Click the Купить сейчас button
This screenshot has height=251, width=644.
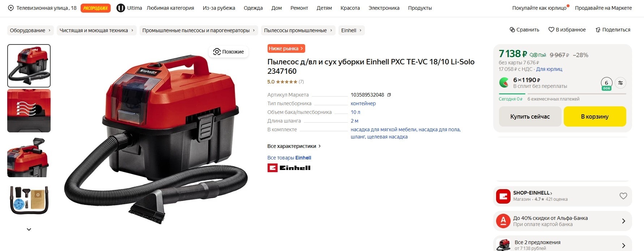click(x=530, y=116)
